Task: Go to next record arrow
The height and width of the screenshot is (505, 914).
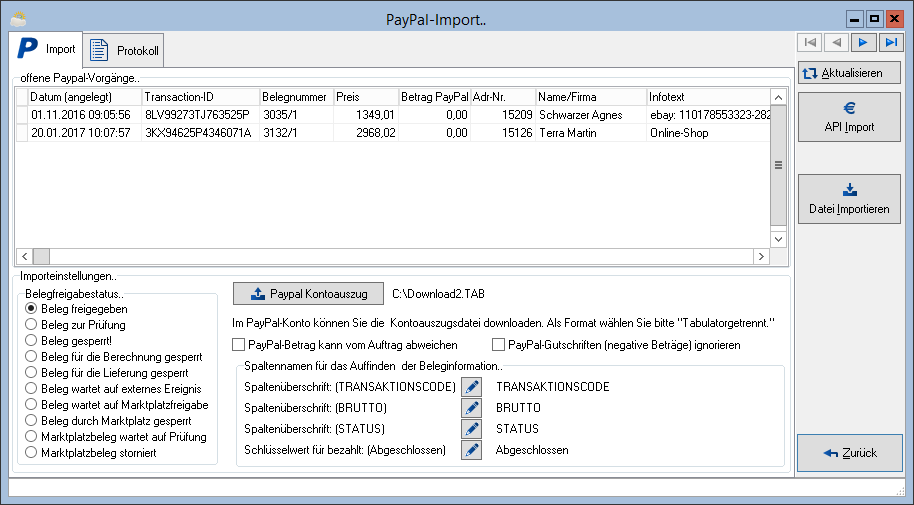Action: point(863,43)
